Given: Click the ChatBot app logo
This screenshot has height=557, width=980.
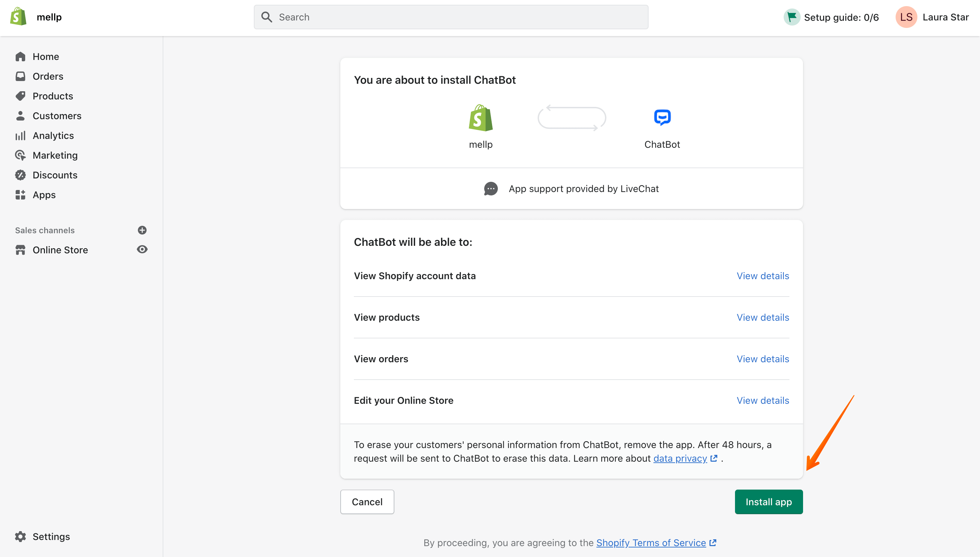Looking at the screenshot, I should 662,117.
